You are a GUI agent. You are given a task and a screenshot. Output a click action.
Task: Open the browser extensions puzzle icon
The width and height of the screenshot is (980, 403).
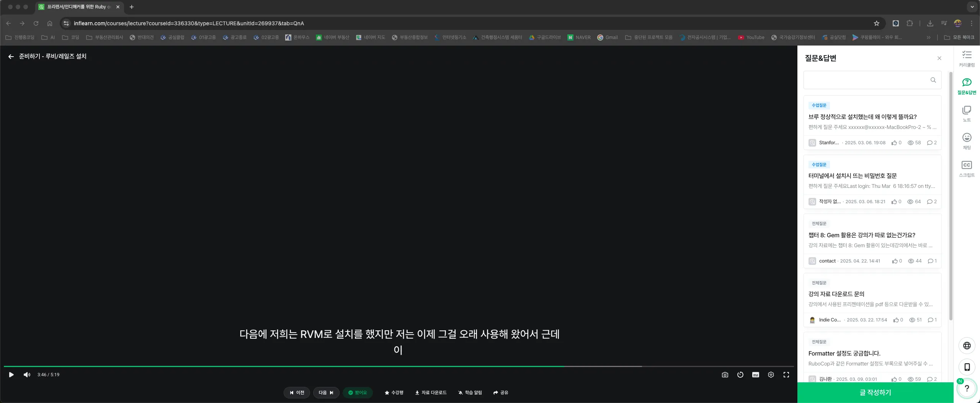click(x=910, y=23)
